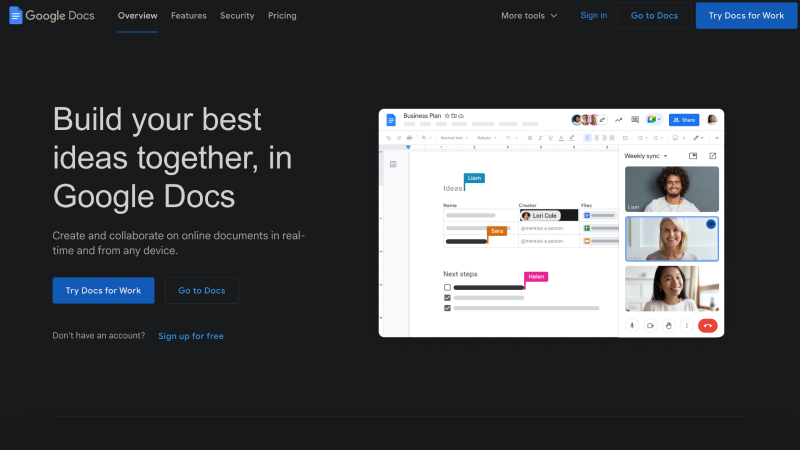Uncheck the third Next steps checkbox

tap(447, 308)
